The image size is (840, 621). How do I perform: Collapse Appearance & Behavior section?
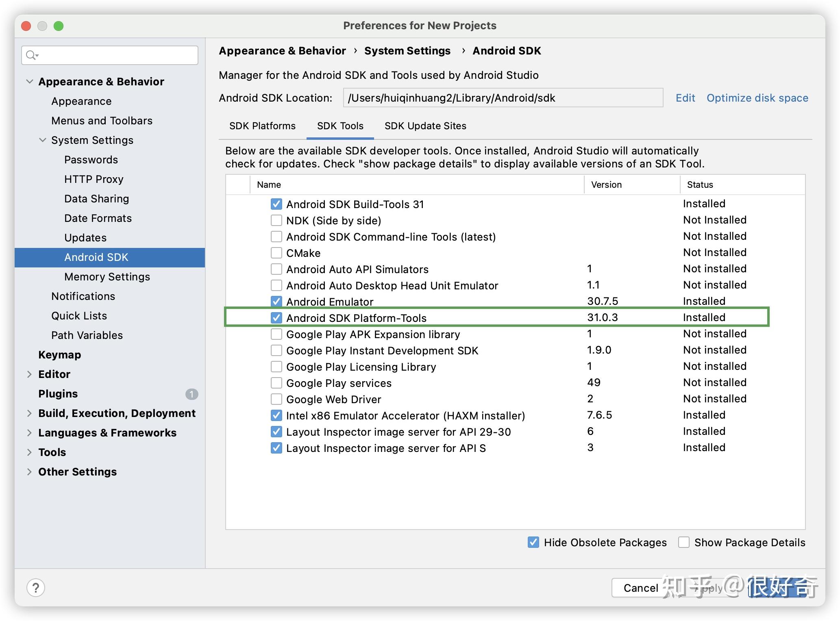click(x=30, y=81)
